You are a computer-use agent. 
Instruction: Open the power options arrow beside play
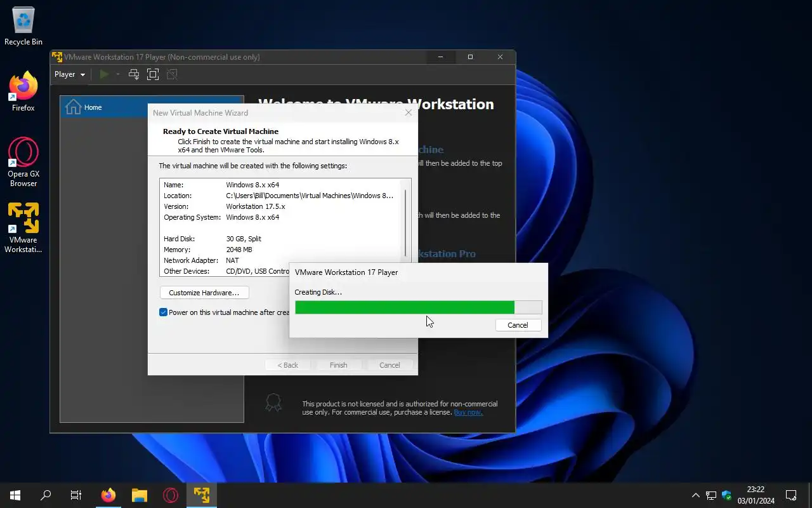pyautogui.click(x=117, y=74)
